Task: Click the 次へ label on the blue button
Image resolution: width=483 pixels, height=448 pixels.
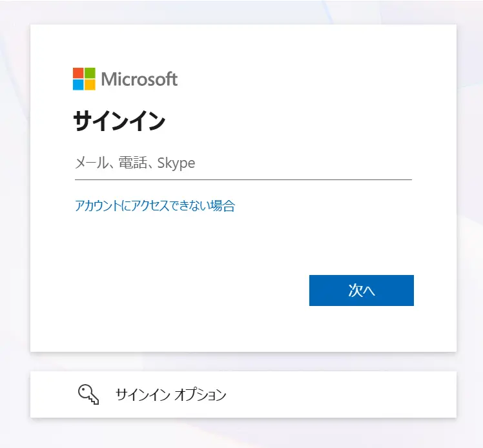Action: 362,290
